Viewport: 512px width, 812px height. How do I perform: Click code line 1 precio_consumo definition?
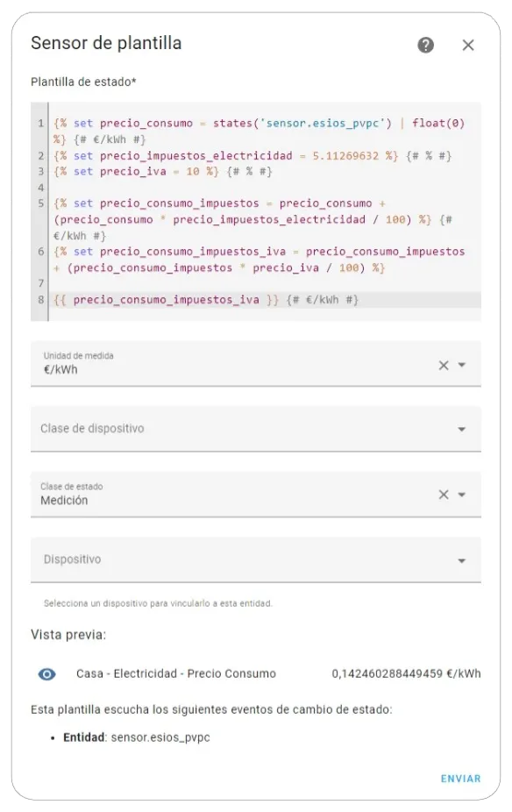click(x=146, y=124)
